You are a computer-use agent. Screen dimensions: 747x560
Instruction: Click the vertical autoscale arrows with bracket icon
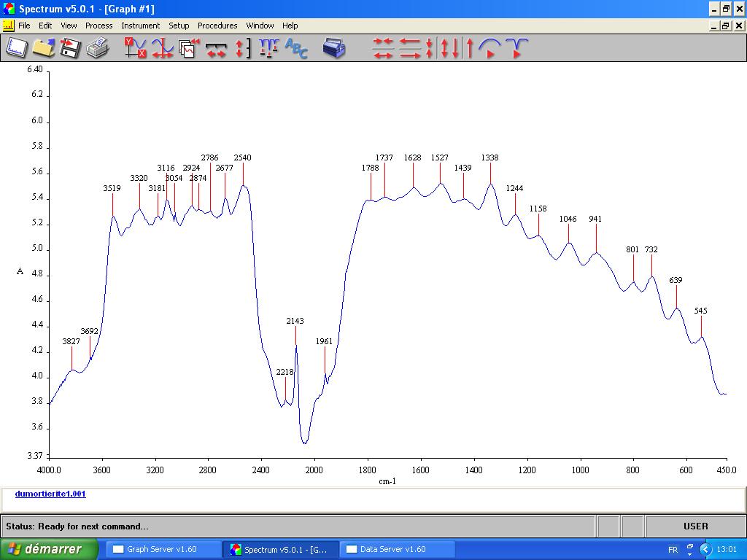(243, 48)
